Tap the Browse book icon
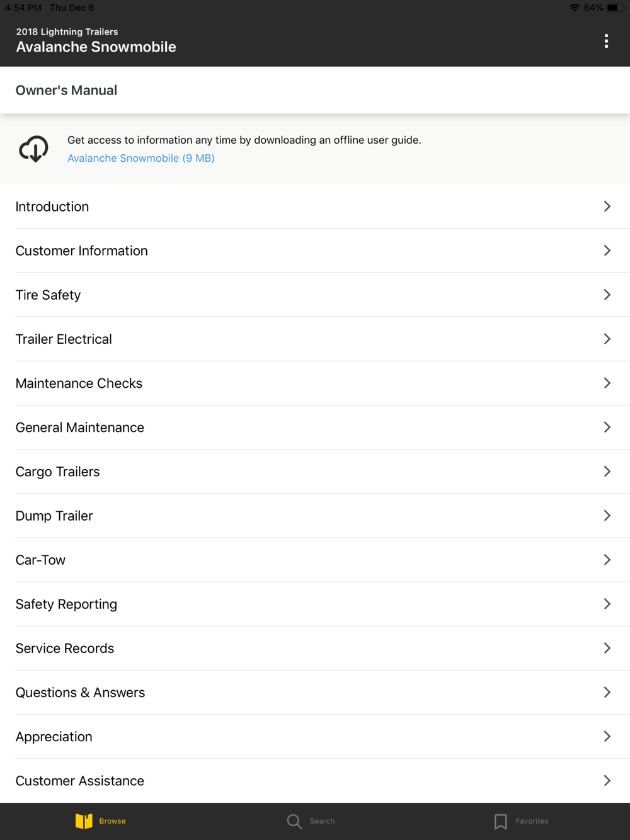630x840 pixels. point(84,821)
